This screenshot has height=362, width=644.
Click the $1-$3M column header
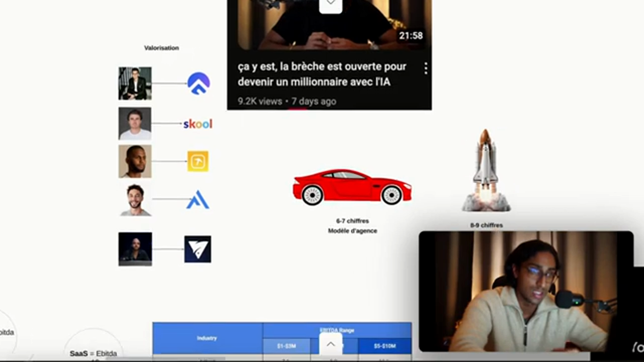[x=287, y=346]
